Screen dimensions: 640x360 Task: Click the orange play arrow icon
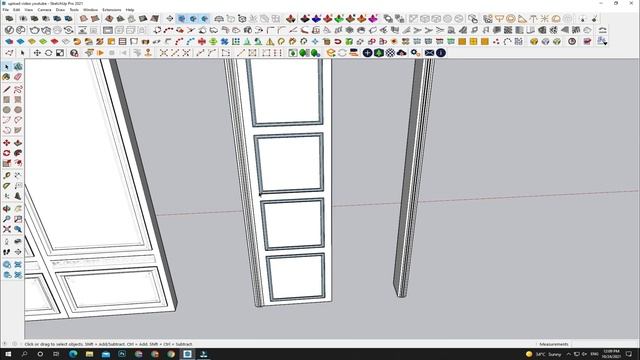click(x=100, y=53)
